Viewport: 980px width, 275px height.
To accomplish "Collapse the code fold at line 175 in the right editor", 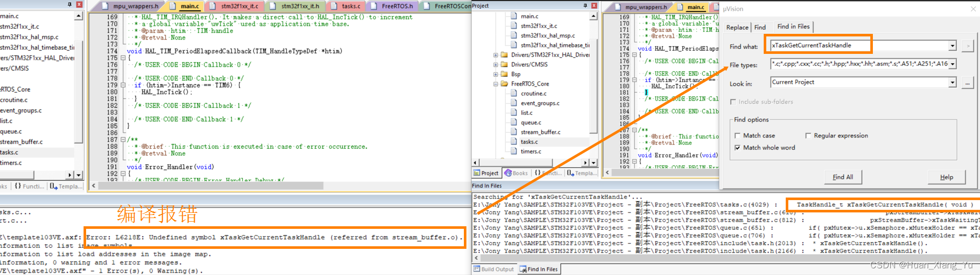I will pyautogui.click(x=634, y=55).
